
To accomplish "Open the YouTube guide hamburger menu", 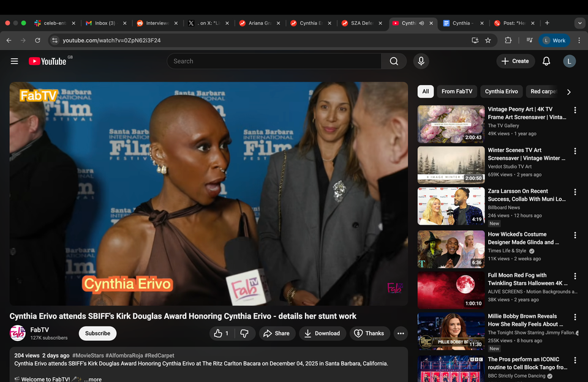I will (14, 61).
